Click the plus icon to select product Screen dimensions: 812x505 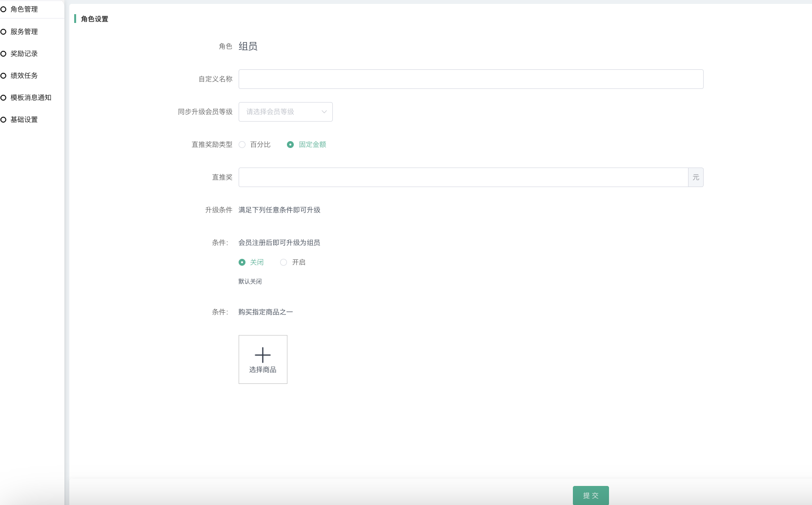coord(263,355)
